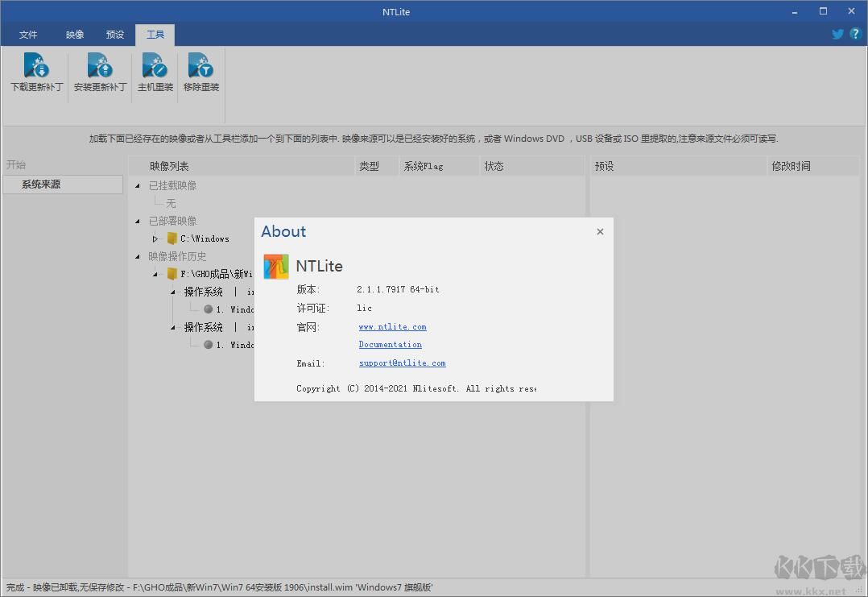
Task: Collapse the 已部署映像 group
Action: (x=137, y=221)
